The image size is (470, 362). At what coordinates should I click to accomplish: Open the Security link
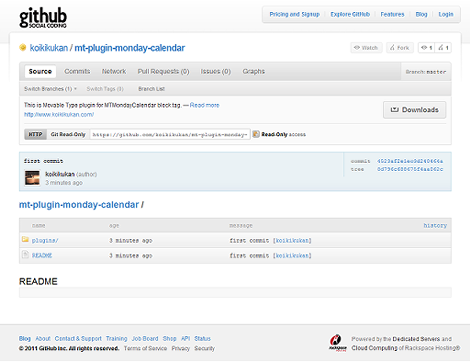204,348
